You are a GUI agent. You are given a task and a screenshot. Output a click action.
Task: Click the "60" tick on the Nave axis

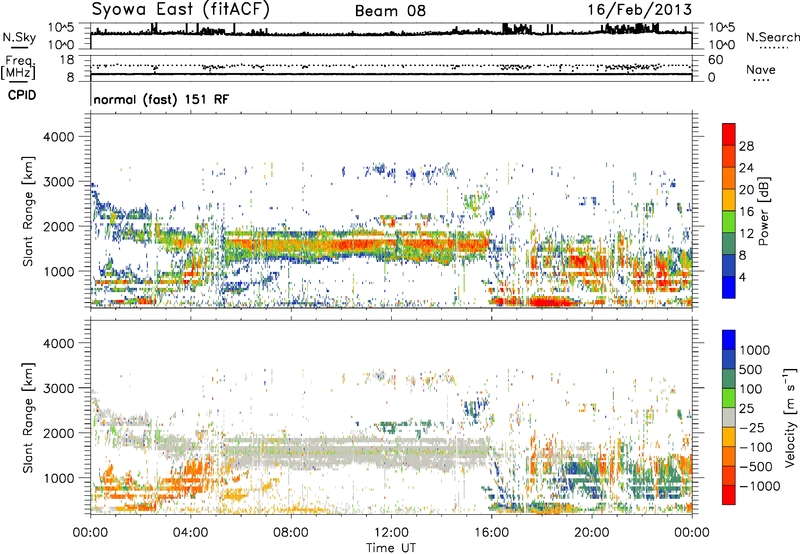click(715, 60)
